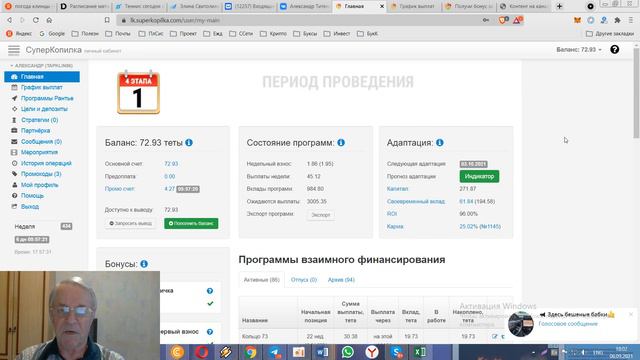The height and width of the screenshot is (360, 640).
Task: Click the green Индикатор button
Action: click(x=479, y=176)
